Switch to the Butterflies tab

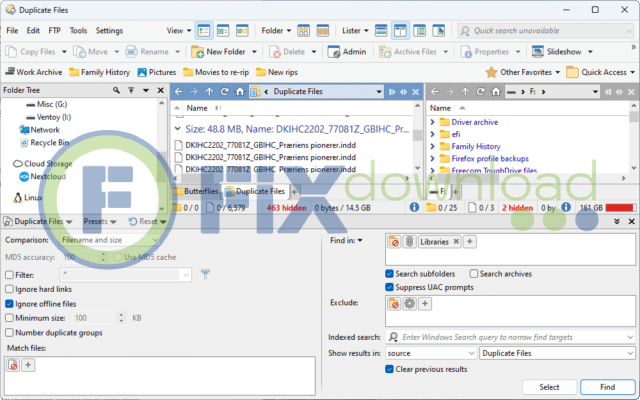click(x=200, y=190)
